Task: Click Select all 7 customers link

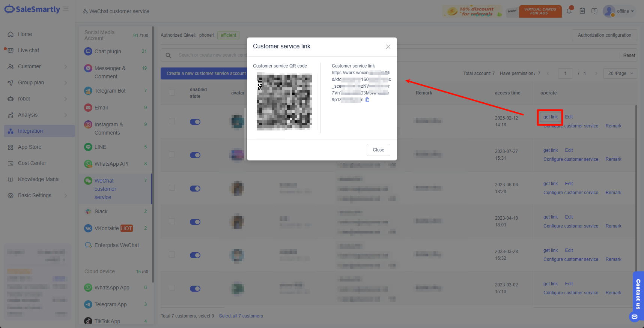Action: pos(241,316)
